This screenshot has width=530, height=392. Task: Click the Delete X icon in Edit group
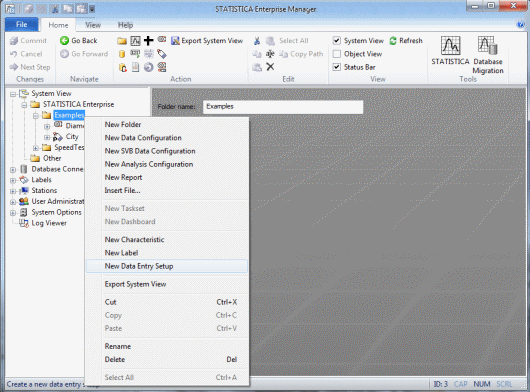[x=270, y=67]
